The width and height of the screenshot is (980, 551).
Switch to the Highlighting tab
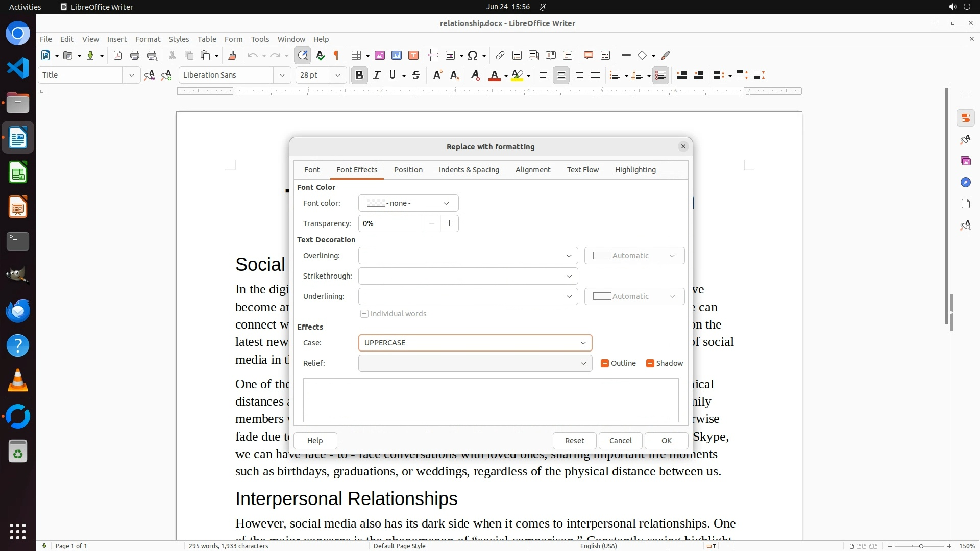[635, 170]
